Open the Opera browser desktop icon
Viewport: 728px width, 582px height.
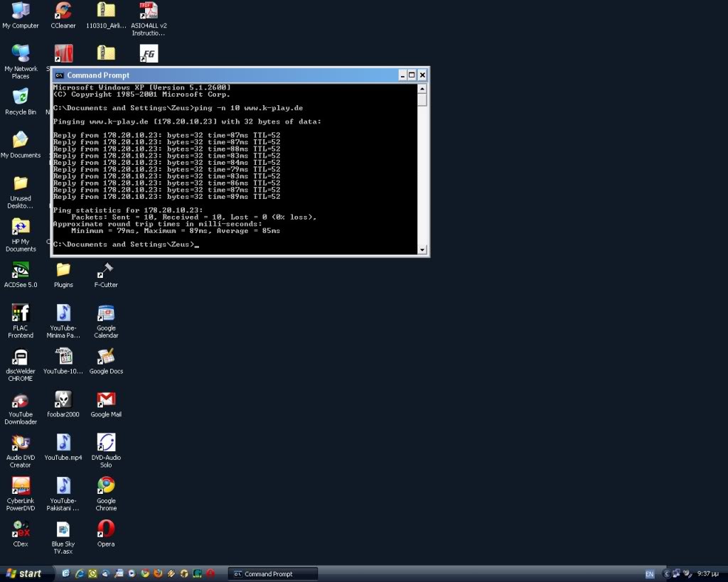click(106, 529)
